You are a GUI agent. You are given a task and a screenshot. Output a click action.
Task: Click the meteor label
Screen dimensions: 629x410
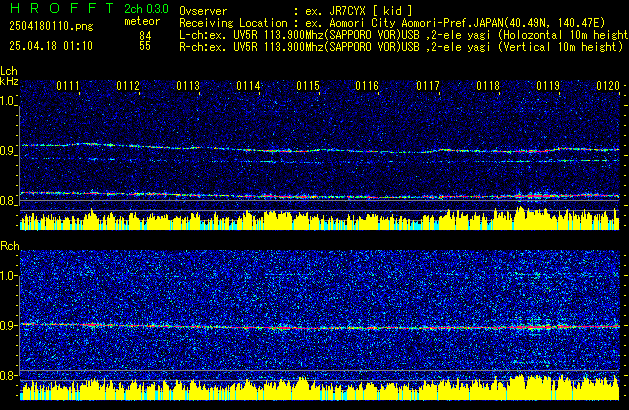pos(142,21)
